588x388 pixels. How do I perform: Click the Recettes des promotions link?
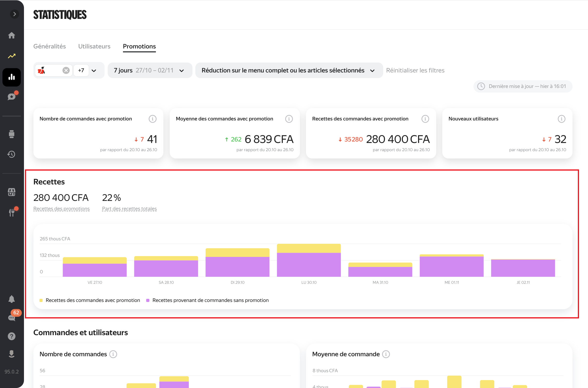[61, 209]
